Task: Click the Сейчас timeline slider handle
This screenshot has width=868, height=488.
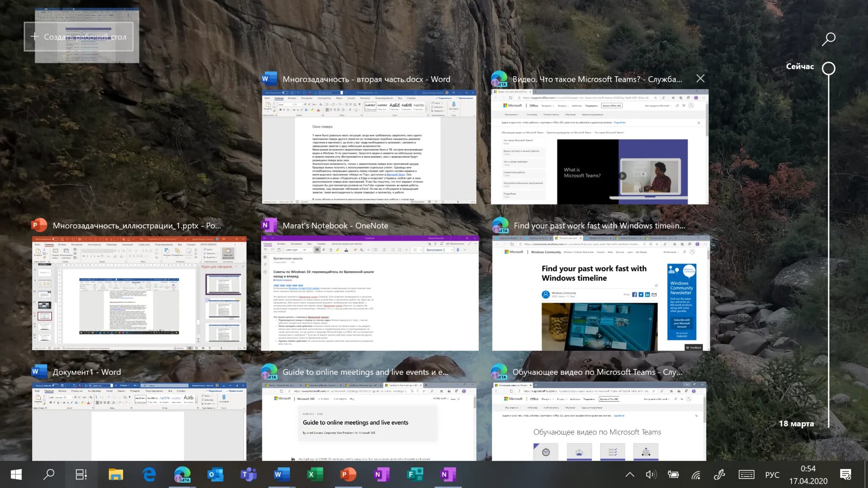Action: pos(828,69)
